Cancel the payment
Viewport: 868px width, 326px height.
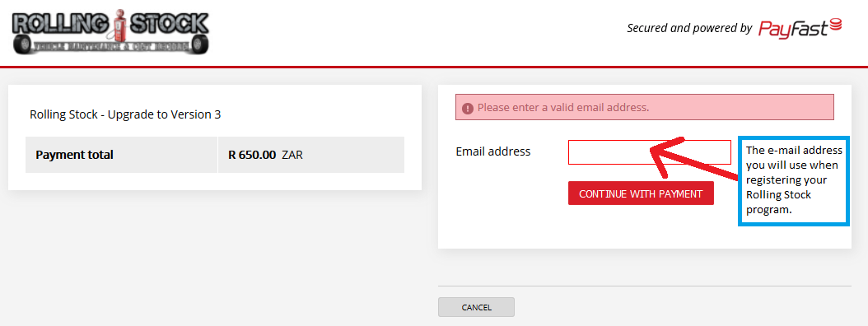click(x=476, y=307)
